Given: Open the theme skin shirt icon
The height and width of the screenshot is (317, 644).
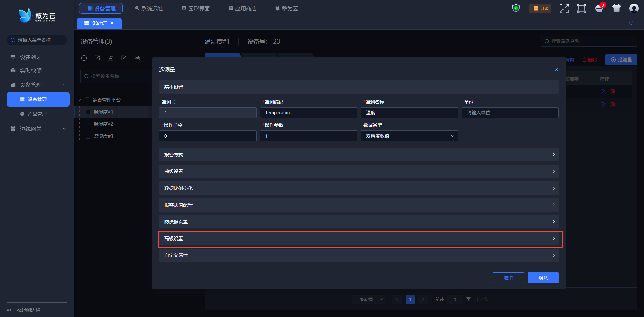Looking at the screenshot, I should (616, 8).
